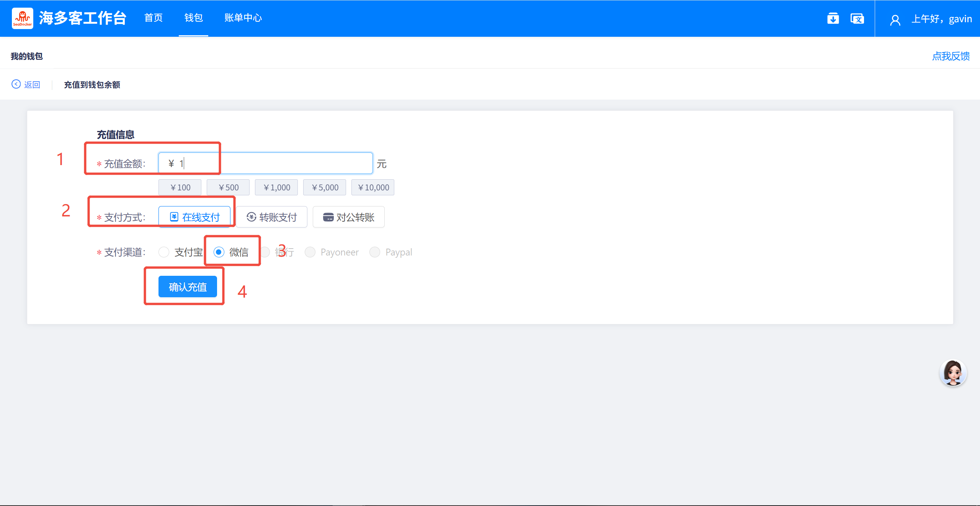980x506 pixels.
Task: Click the back arrow circle icon
Action: point(16,84)
